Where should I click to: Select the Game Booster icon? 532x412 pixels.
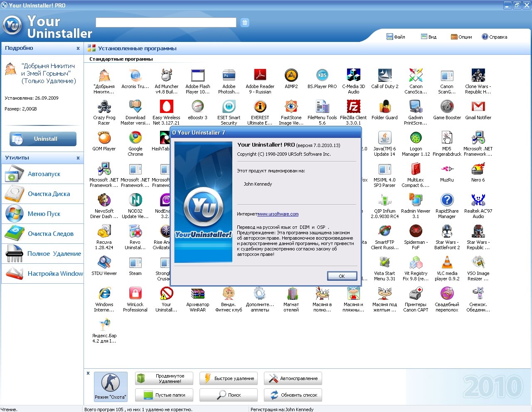(447, 107)
